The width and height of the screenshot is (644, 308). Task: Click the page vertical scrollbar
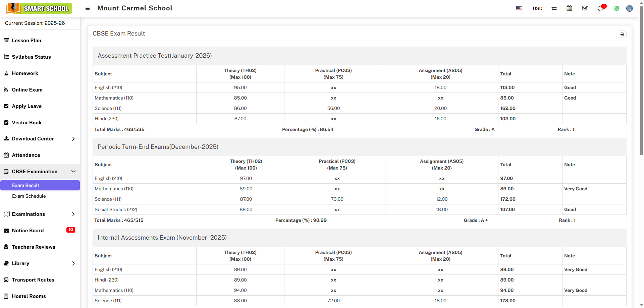tap(641, 80)
